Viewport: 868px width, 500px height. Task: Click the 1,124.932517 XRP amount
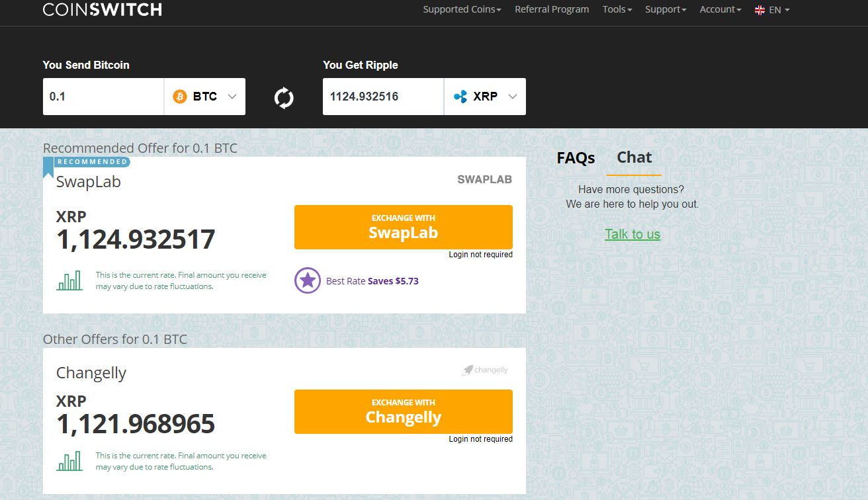(x=136, y=239)
